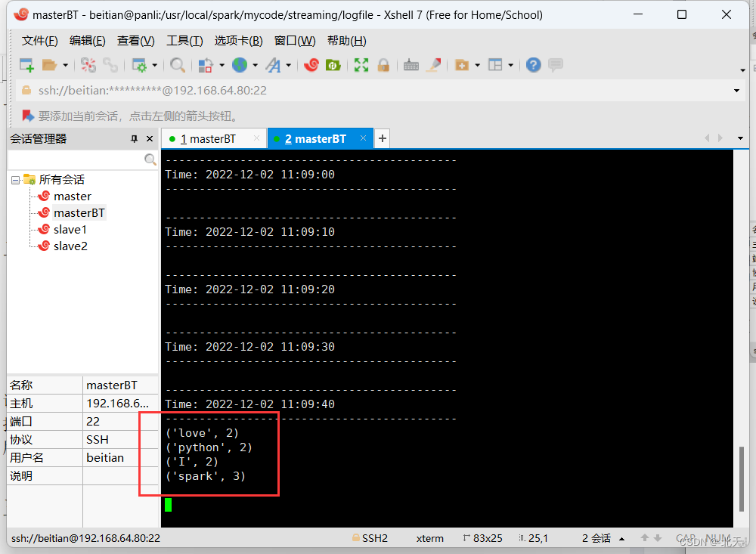Image resolution: width=756 pixels, height=554 pixels.
Task: Click the new folder plus toolbar icon
Action: point(462,65)
